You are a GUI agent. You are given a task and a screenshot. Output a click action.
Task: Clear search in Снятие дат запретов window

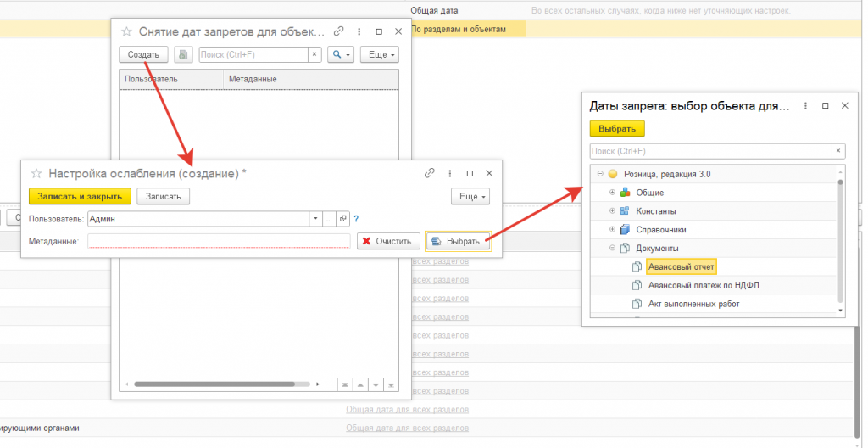(314, 54)
